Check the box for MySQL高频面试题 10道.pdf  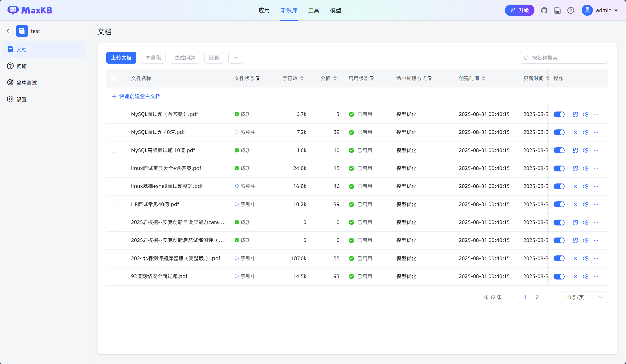(x=113, y=150)
